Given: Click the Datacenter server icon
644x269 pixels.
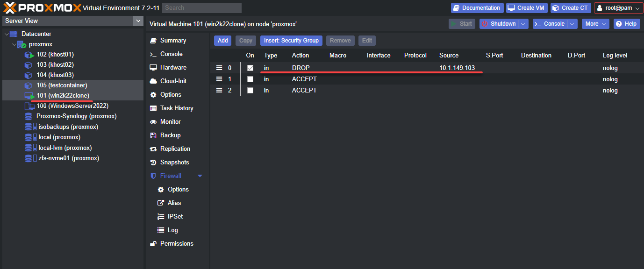Looking at the screenshot, I should (13, 34).
